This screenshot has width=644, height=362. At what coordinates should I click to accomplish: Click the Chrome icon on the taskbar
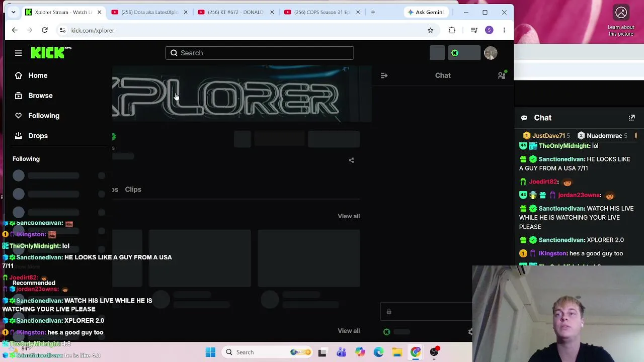416,352
